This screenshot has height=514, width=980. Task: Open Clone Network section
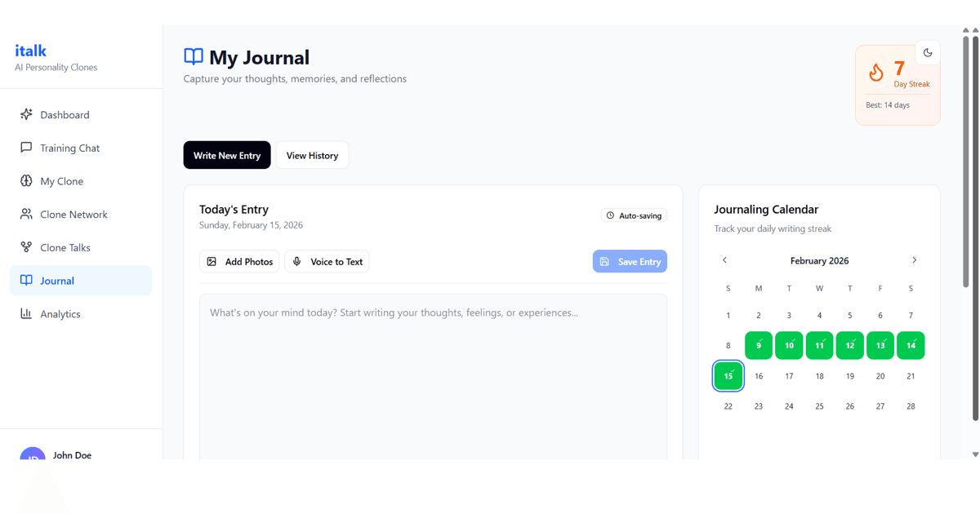[x=81, y=215]
